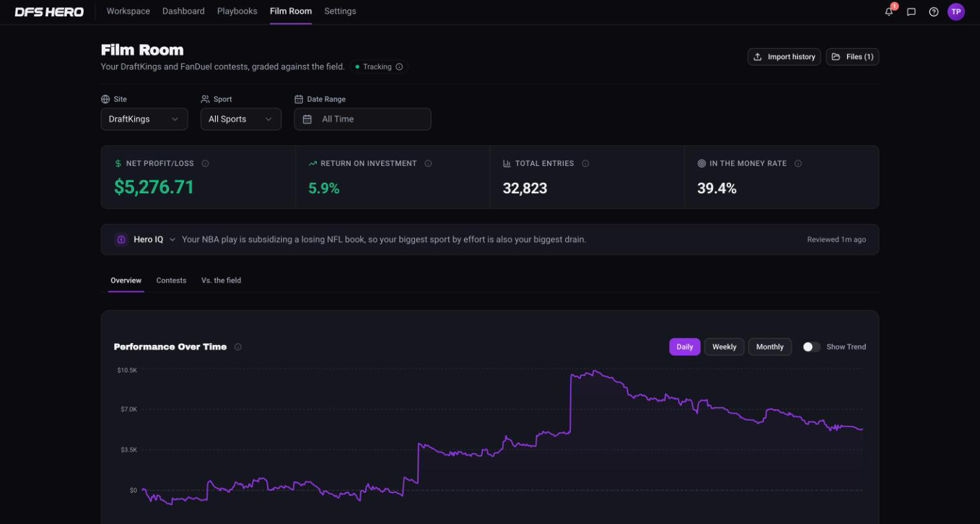Click the Performance Over Time heading

click(170, 347)
